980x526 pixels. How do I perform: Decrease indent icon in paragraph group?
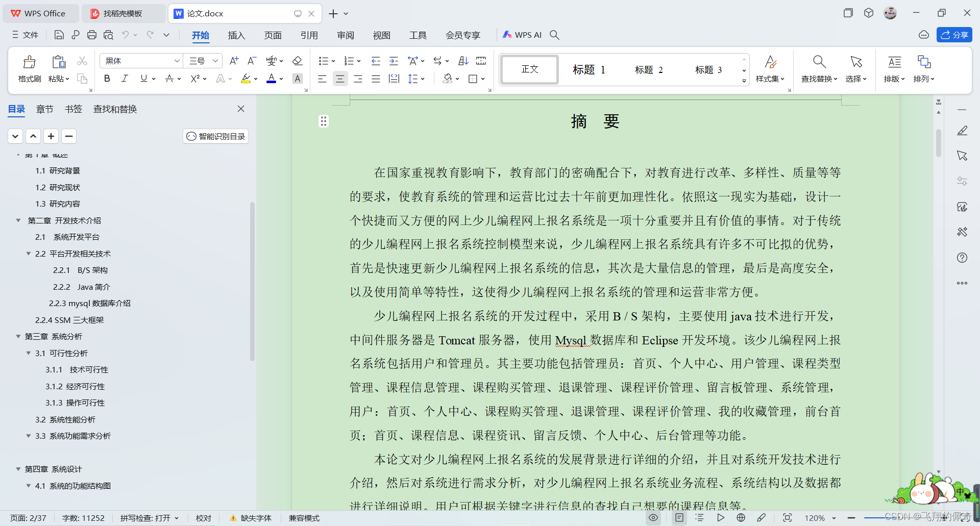pyautogui.click(x=376, y=61)
